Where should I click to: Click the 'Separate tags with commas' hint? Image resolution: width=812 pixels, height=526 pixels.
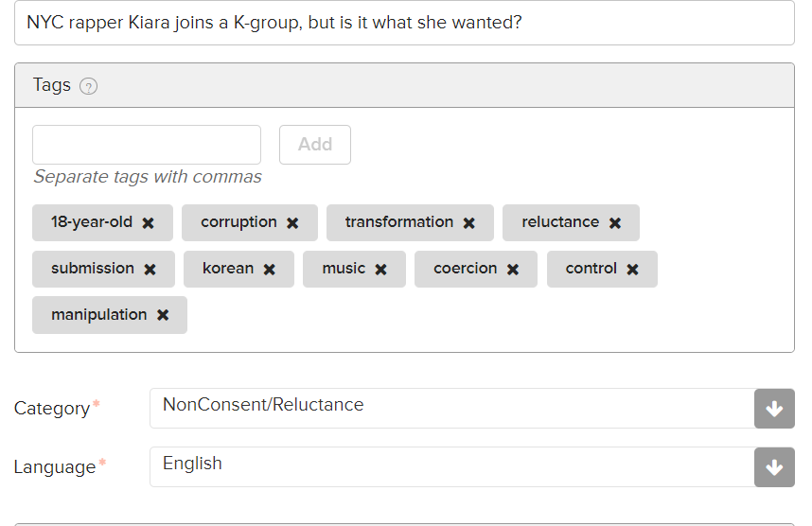pos(148,177)
